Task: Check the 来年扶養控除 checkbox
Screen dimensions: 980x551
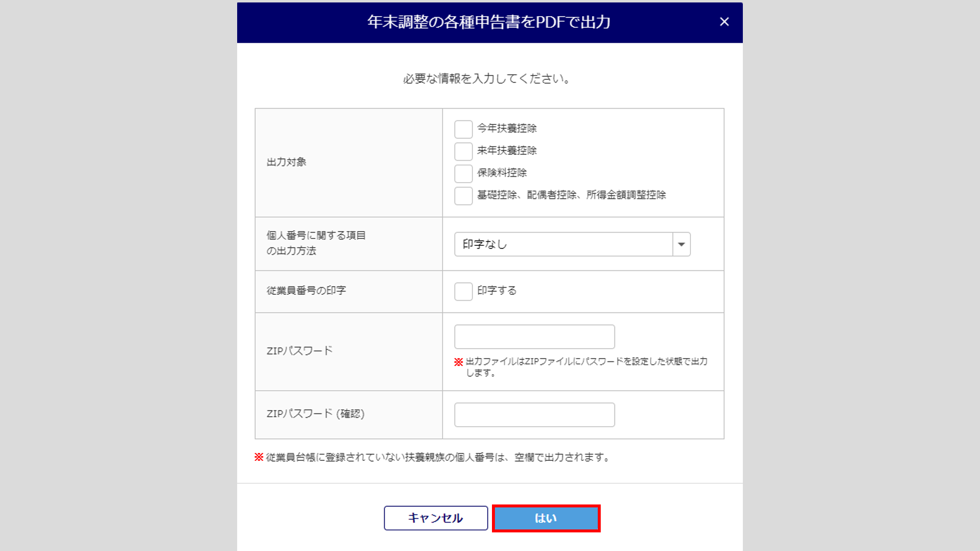Action: pyautogui.click(x=463, y=151)
